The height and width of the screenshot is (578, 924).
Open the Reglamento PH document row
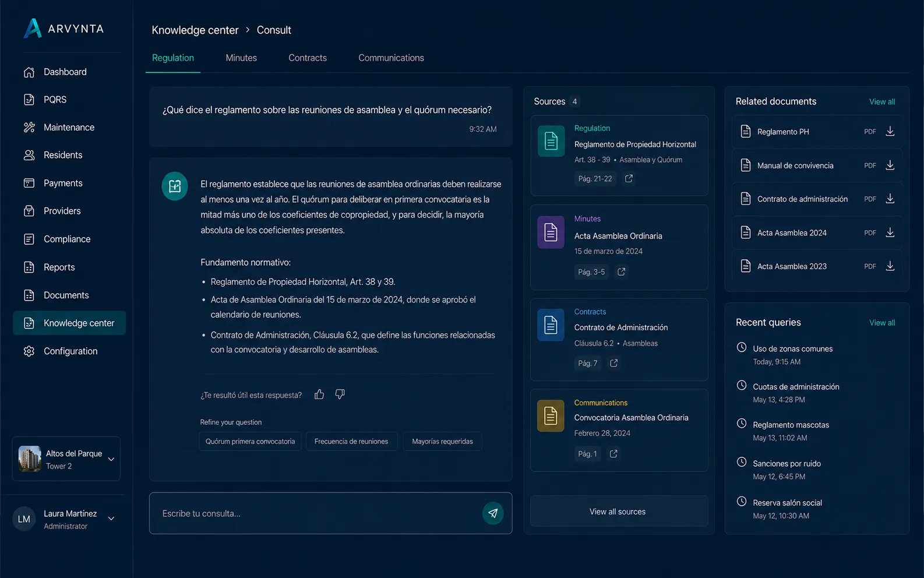click(817, 132)
